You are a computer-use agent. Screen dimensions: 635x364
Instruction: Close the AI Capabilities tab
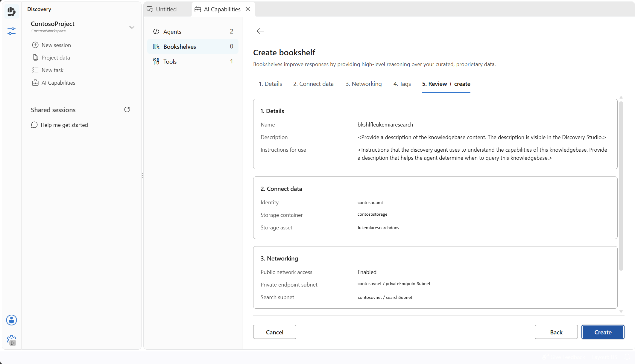(248, 9)
